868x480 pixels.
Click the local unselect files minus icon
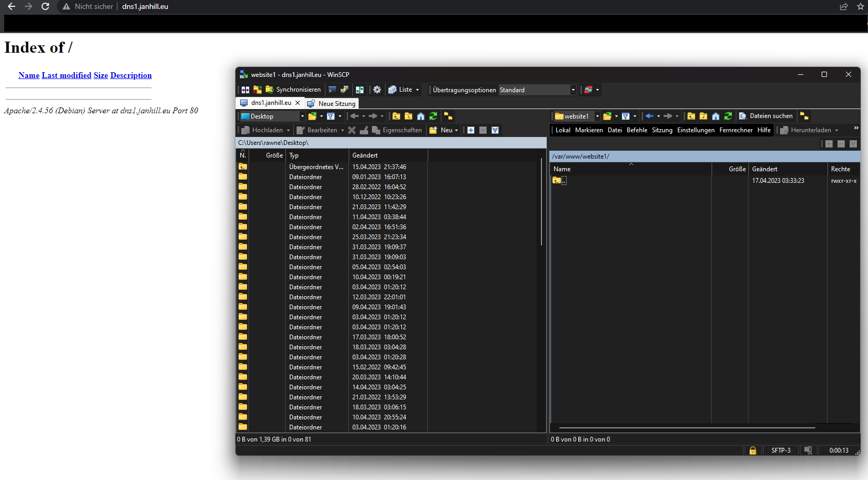[483, 130]
